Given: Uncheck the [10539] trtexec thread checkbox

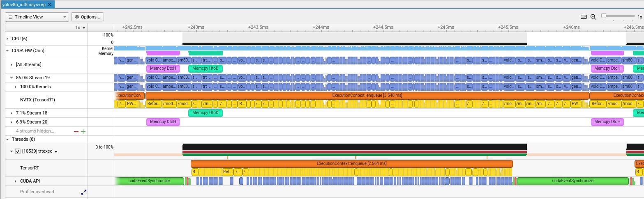Looking at the screenshot, I should coord(18,151).
